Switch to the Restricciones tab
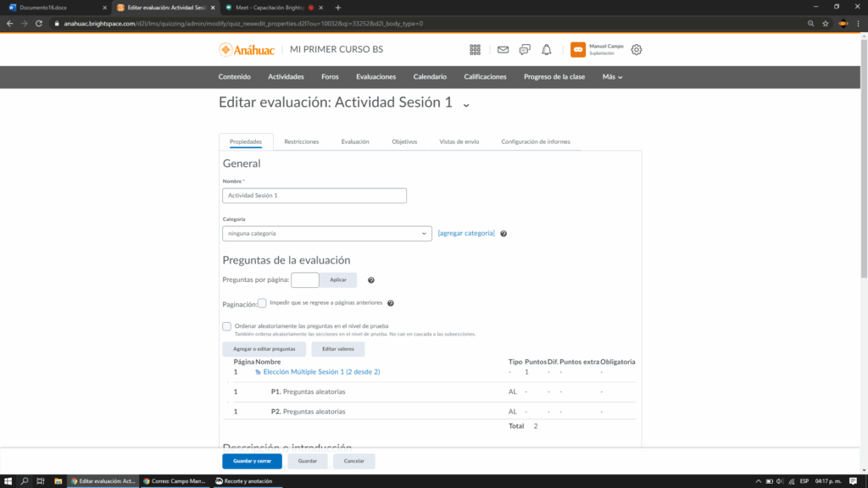Image resolution: width=868 pixels, height=488 pixels. coord(302,141)
